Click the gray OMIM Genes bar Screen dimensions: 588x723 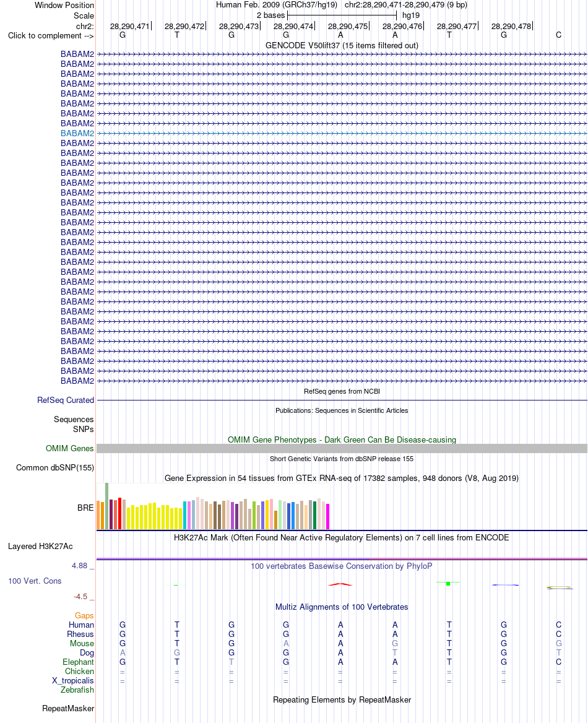(x=342, y=448)
